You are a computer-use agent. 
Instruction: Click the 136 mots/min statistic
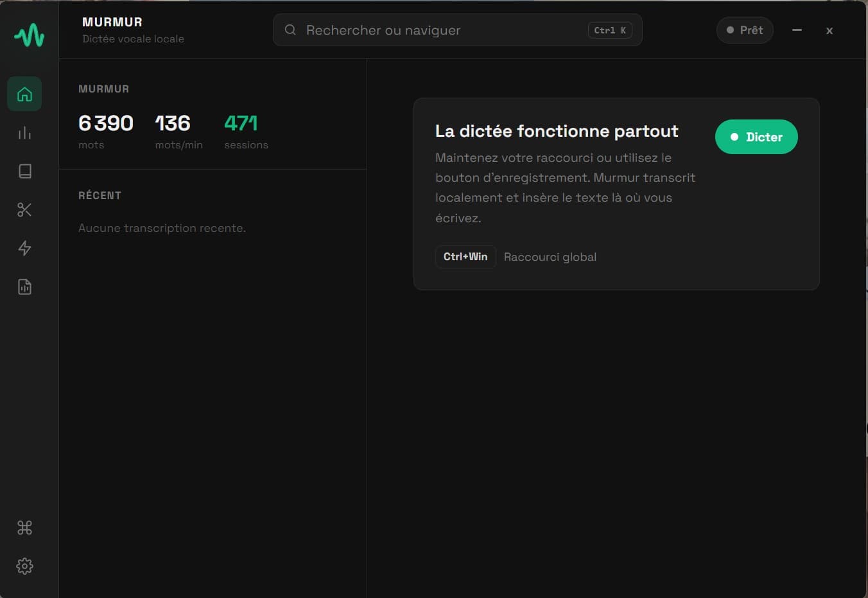coord(178,131)
